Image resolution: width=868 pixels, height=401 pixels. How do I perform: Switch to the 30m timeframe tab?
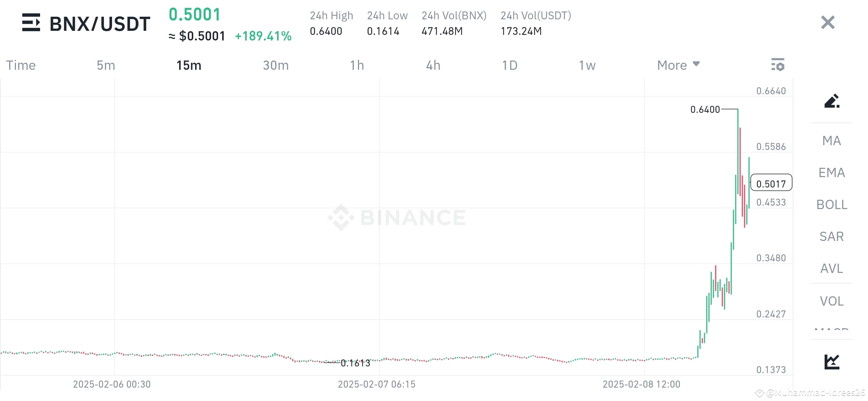[275, 65]
